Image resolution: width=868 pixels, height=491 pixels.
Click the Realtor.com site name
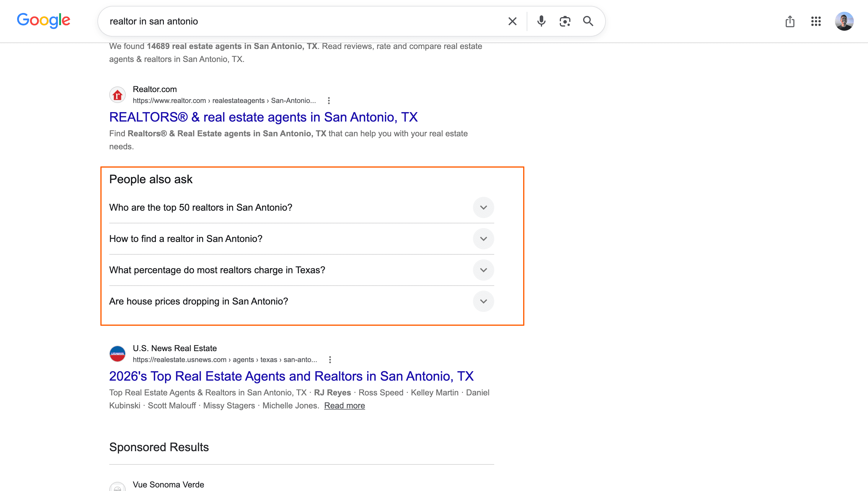click(154, 89)
